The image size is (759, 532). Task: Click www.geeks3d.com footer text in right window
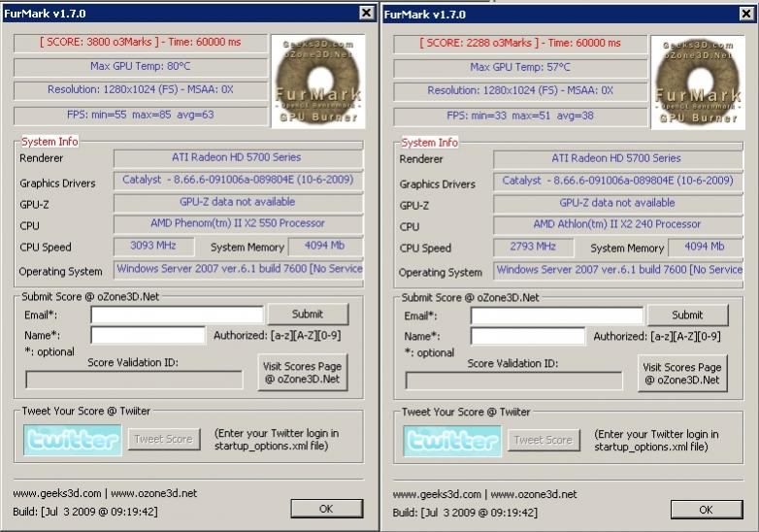click(437, 495)
